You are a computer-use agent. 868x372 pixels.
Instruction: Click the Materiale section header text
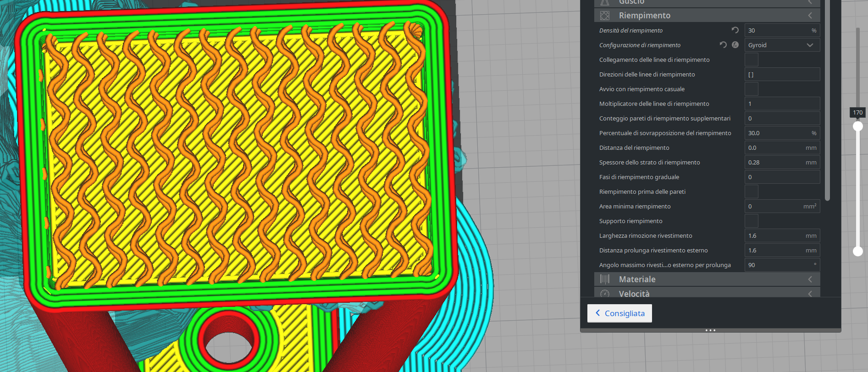tap(637, 279)
